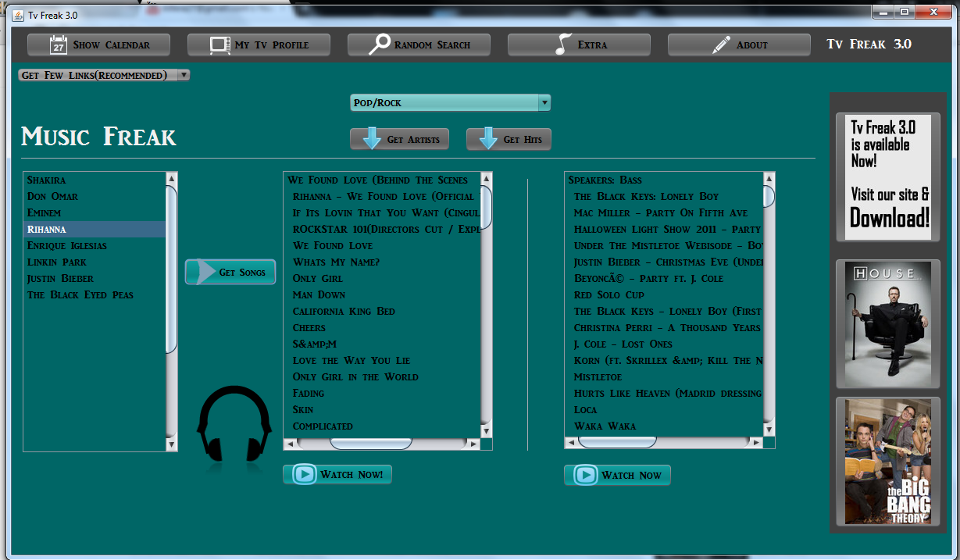The image size is (960, 560).
Task: Select the song Whats My Name?
Action: [x=382, y=262]
